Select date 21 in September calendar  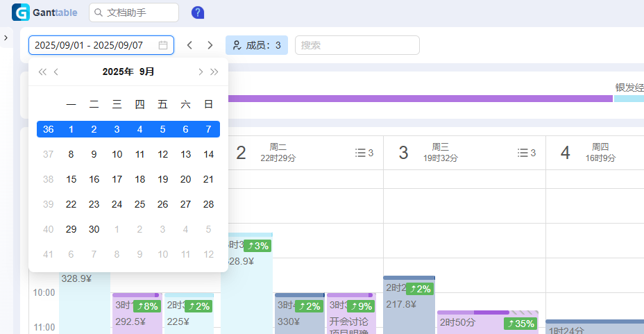point(209,180)
